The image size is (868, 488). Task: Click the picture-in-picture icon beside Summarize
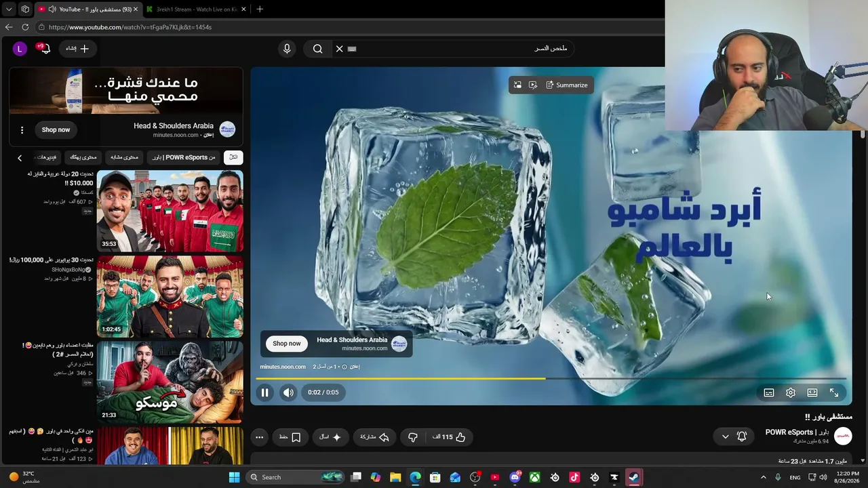coord(517,85)
